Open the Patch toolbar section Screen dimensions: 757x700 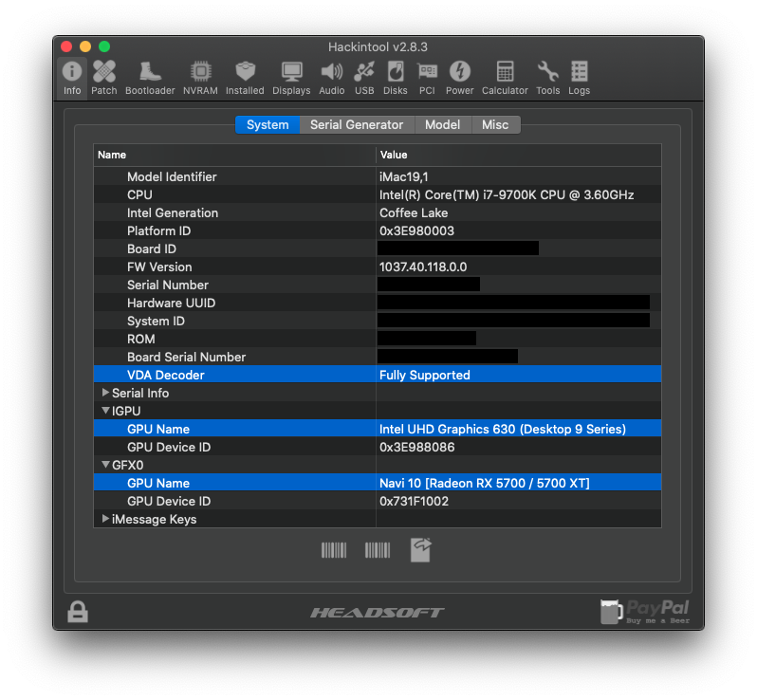pyautogui.click(x=104, y=78)
